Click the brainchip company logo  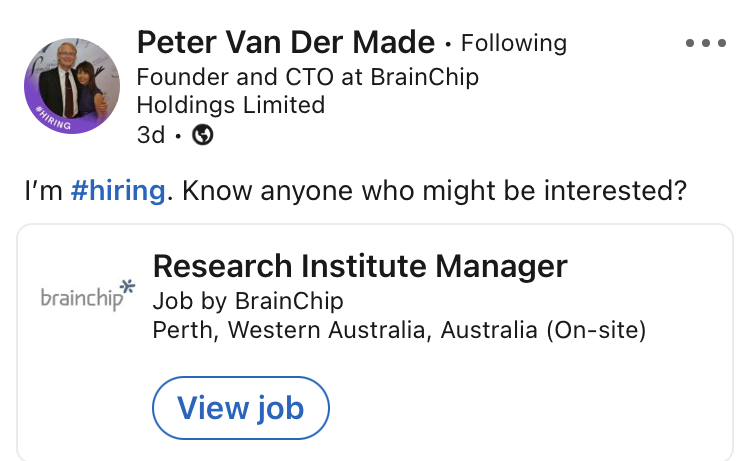click(x=88, y=295)
